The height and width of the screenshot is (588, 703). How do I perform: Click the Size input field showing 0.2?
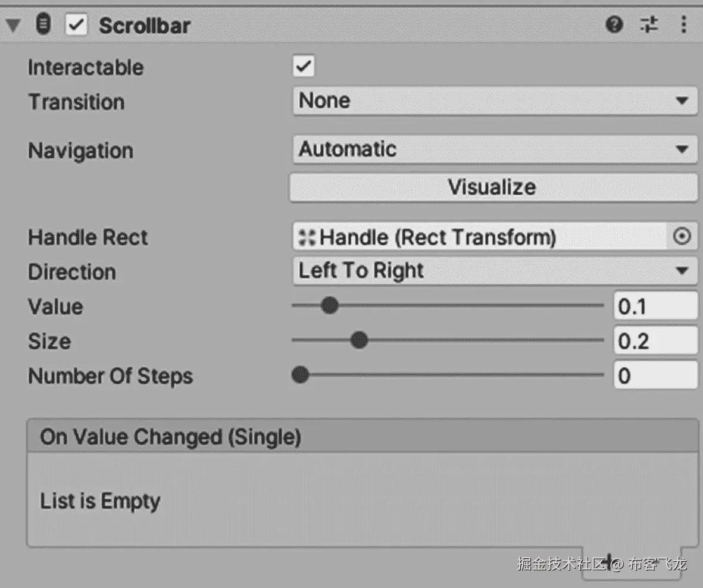tap(655, 341)
